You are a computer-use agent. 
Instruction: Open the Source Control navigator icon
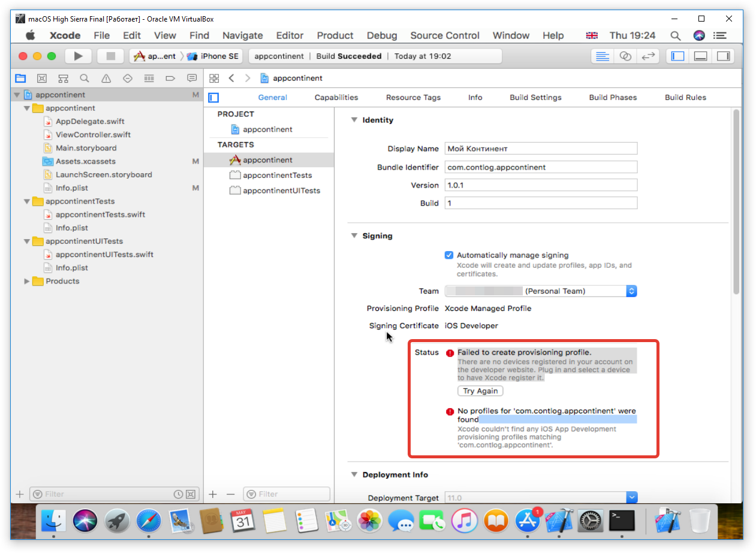(x=41, y=78)
